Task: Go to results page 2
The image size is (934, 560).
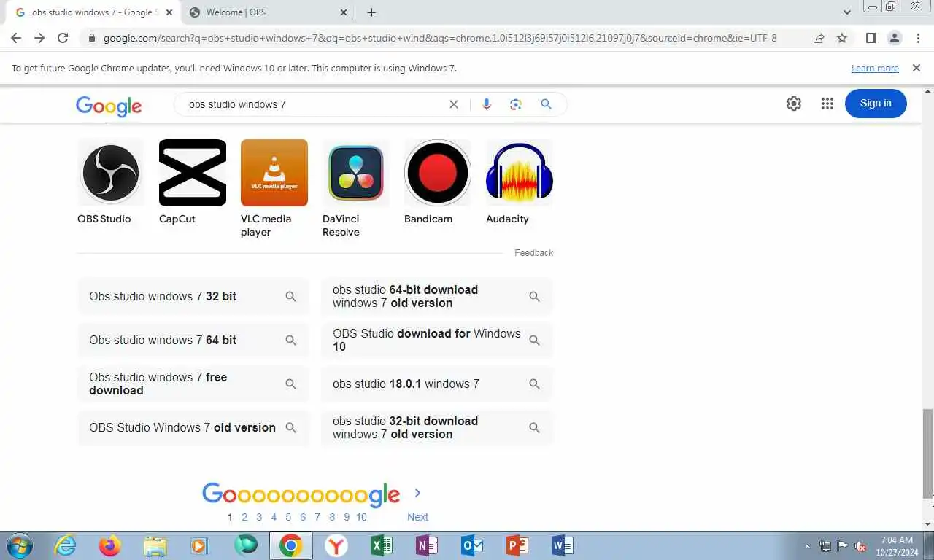Action: [x=244, y=517]
